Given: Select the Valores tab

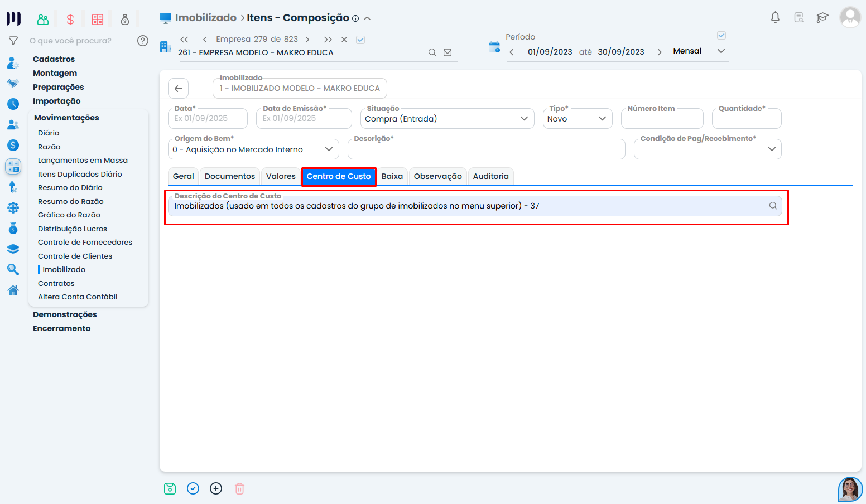Looking at the screenshot, I should pos(281,176).
